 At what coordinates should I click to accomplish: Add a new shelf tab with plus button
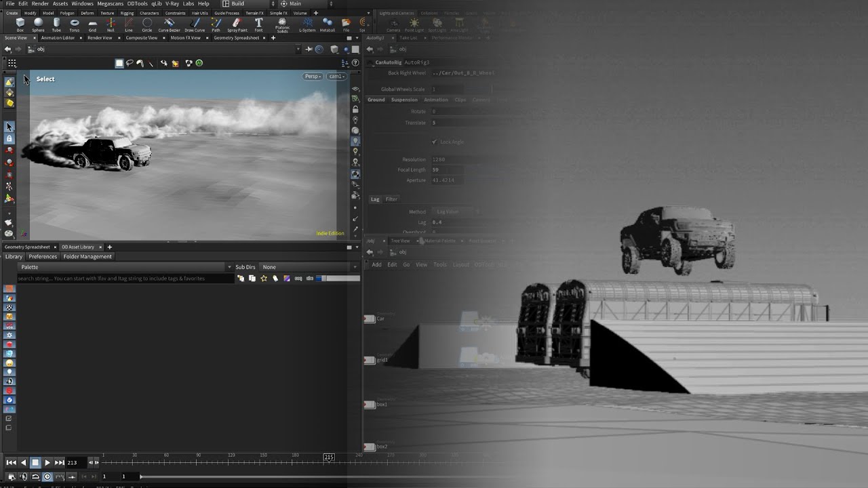315,13
